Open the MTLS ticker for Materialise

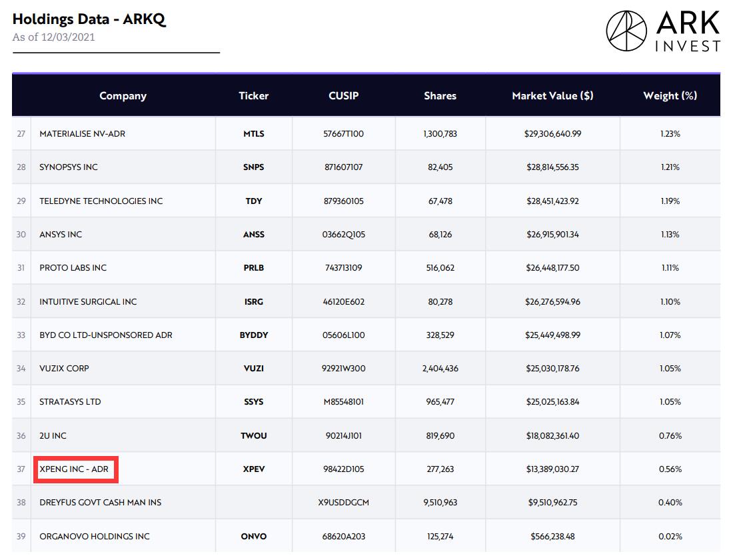[253, 133]
